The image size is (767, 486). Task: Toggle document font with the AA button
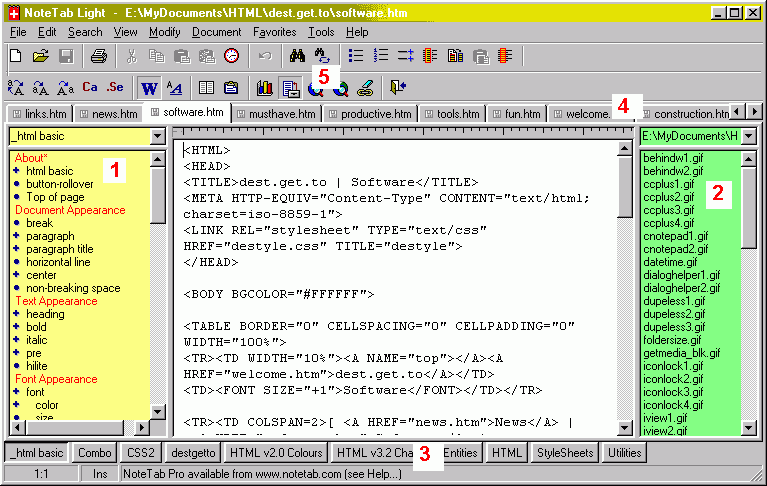174,88
